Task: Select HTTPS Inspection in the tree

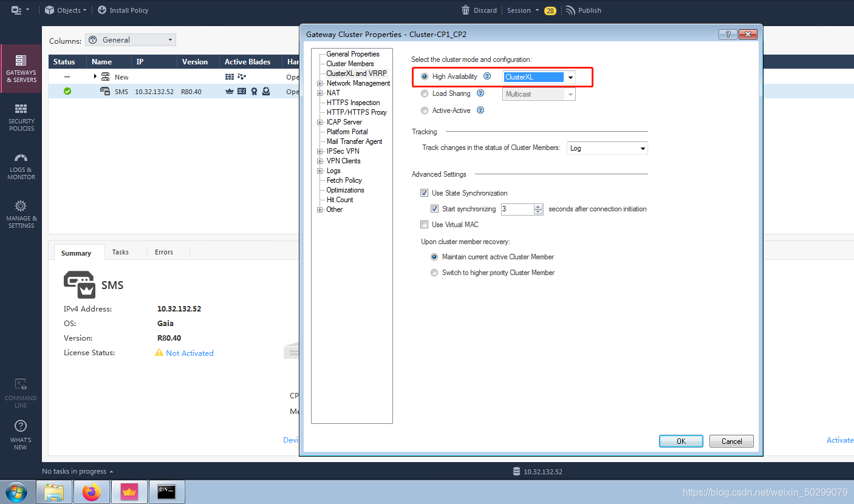Action: click(x=354, y=103)
